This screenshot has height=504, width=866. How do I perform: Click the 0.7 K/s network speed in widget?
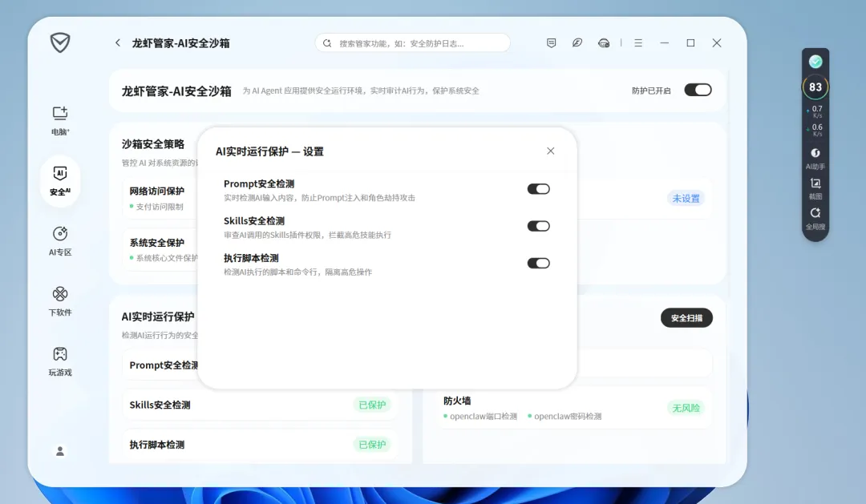click(815, 111)
